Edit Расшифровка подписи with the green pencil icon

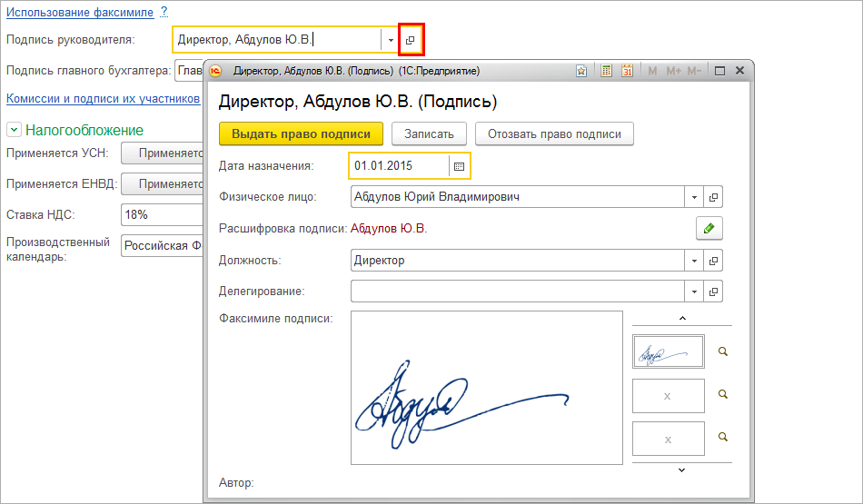(x=709, y=228)
